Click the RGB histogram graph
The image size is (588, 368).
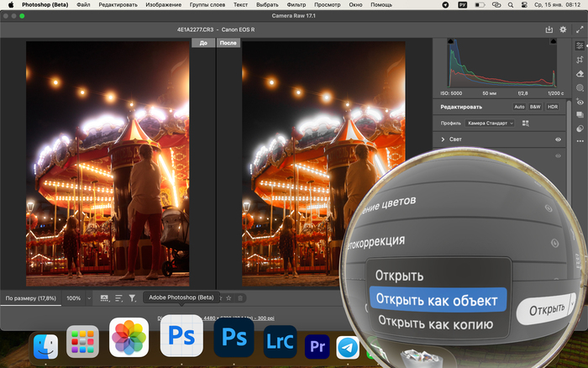click(x=501, y=63)
